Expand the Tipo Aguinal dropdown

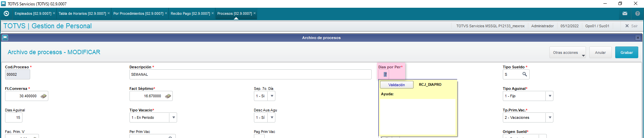coord(550,96)
